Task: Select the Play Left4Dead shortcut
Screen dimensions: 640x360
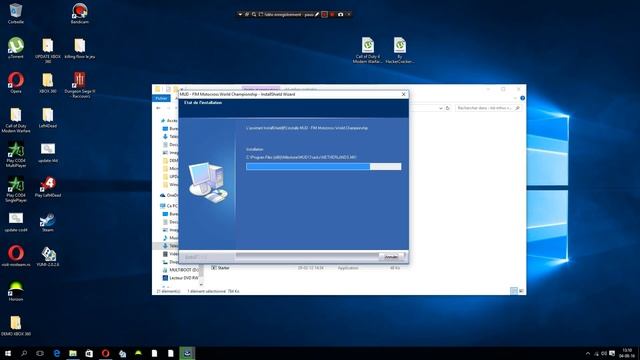Action: point(48,187)
